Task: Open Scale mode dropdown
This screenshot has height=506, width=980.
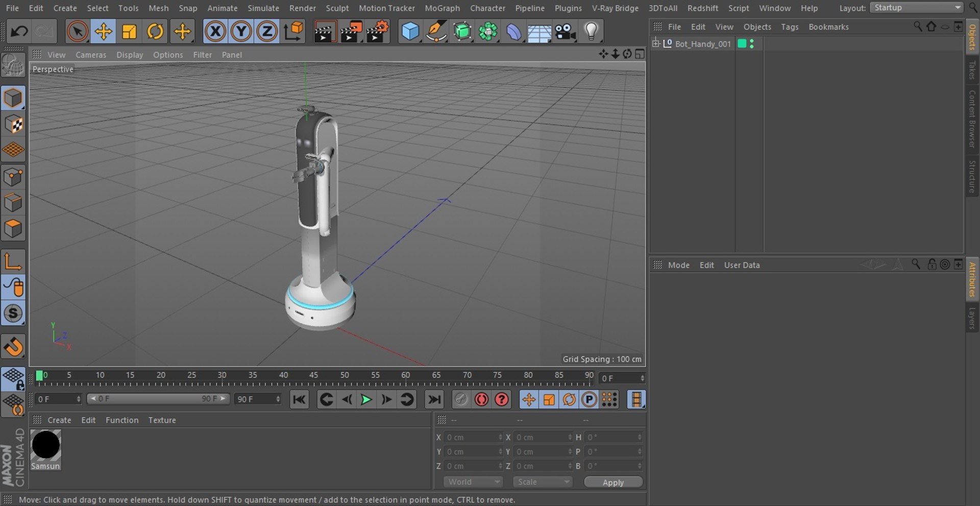Action: click(543, 482)
